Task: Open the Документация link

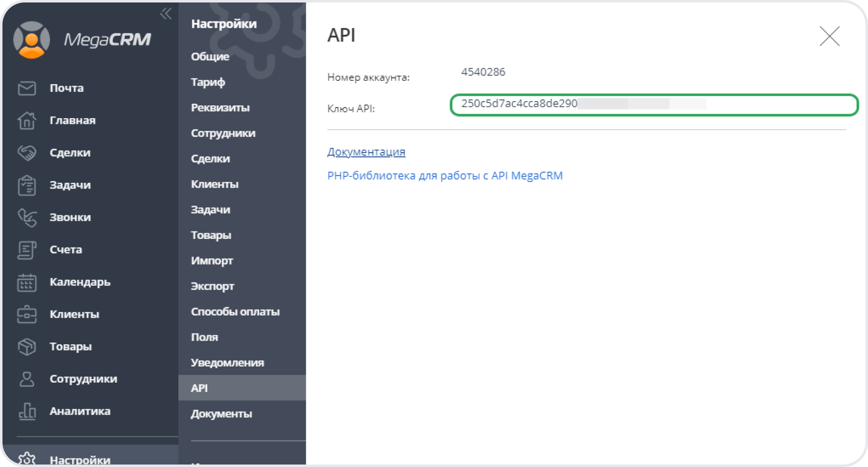Action: (x=366, y=152)
